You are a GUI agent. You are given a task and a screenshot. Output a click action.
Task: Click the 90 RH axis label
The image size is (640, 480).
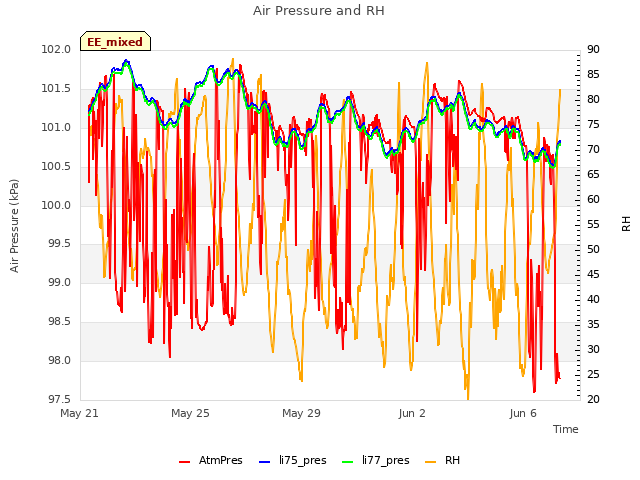click(593, 50)
